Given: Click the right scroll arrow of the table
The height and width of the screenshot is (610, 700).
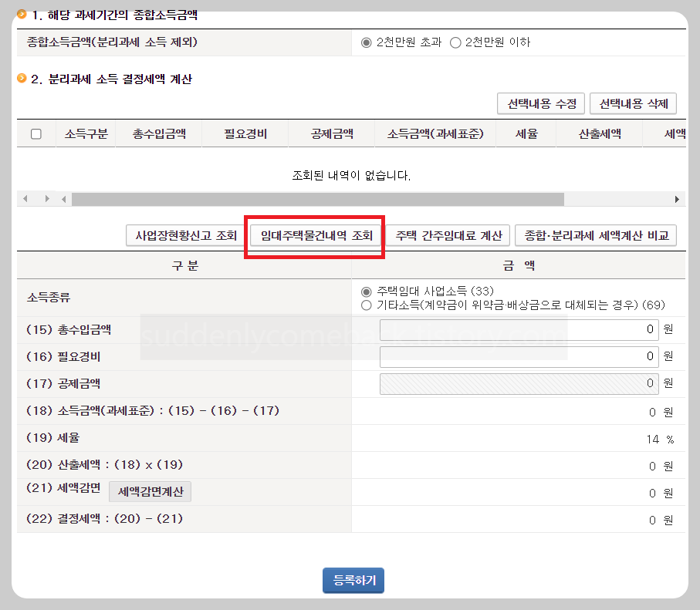Looking at the screenshot, I should point(678,199).
